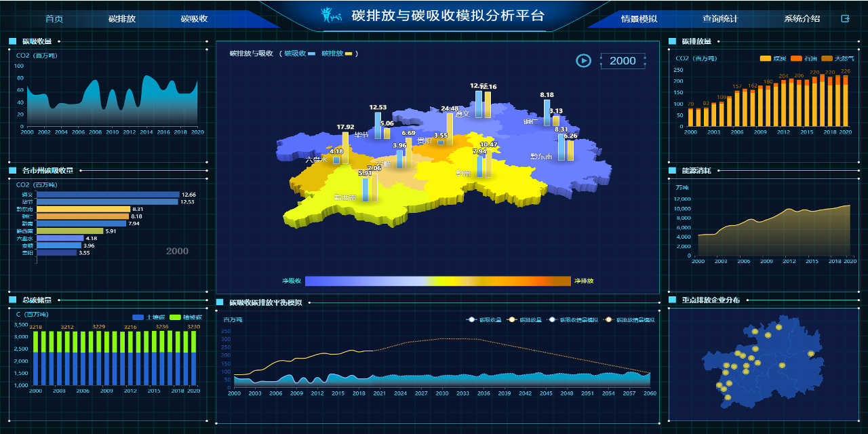Click the net absorption-emission color gradient bar
Image resolution: width=868 pixels, height=434 pixels.
tap(438, 281)
